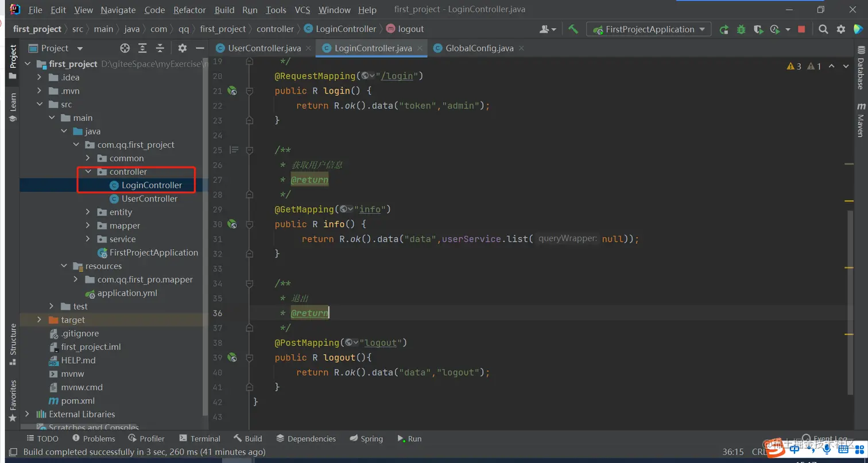Image resolution: width=868 pixels, height=463 pixels.
Task: Click Run with Coverage shield icon
Action: (x=758, y=29)
